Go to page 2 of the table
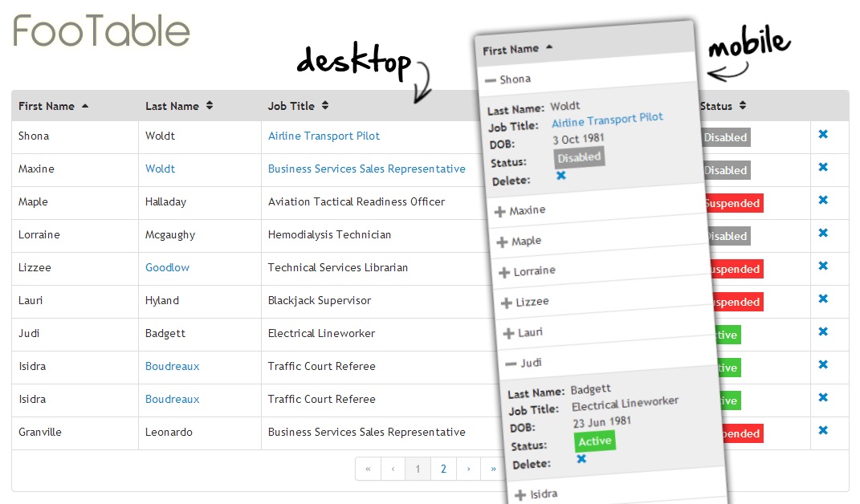This screenshot has width=860, height=504. pyautogui.click(x=443, y=469)
